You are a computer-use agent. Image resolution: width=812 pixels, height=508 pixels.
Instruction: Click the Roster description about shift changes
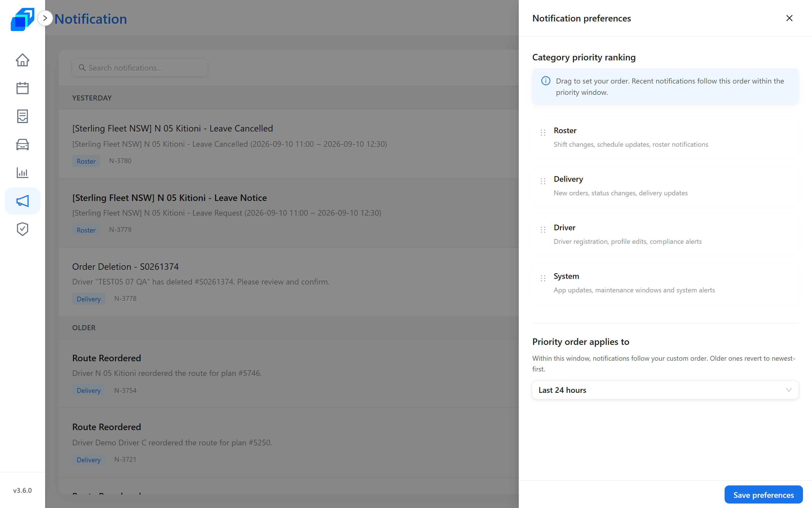click(631, 144)
